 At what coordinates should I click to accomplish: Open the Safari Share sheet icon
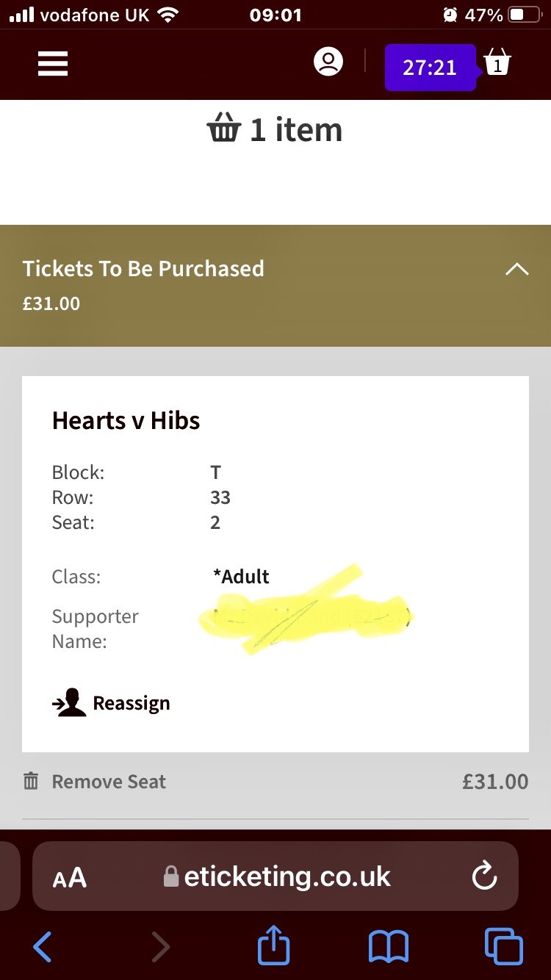tap(273, 946)
